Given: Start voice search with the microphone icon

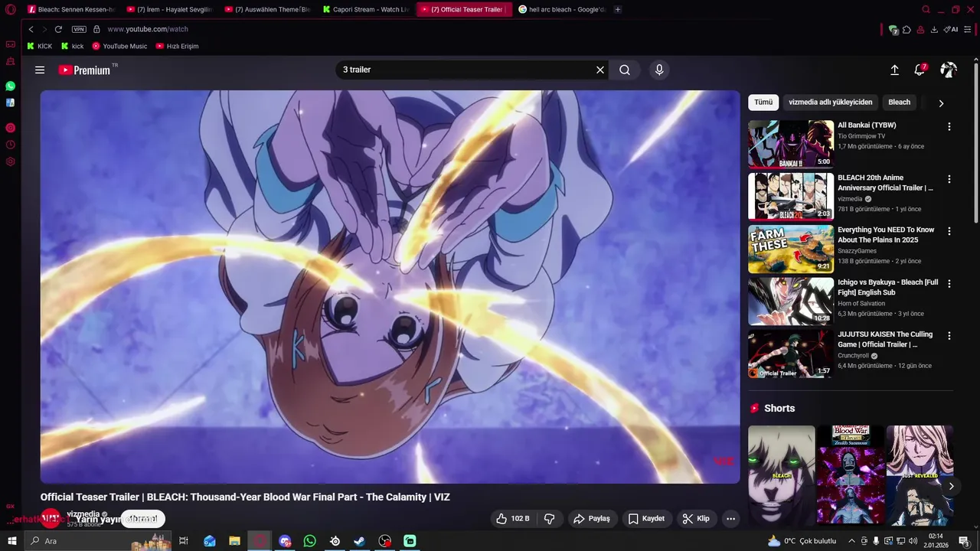Looking at the screenshot, I should pyautogui.click(x=659, y=70).
